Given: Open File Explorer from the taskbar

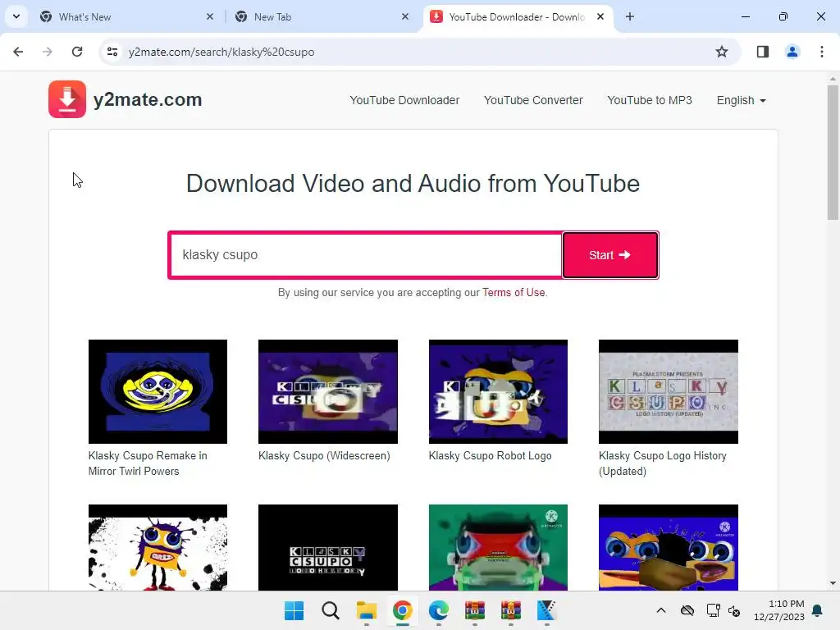Looking at the screenshot, I should coord(367,610).
